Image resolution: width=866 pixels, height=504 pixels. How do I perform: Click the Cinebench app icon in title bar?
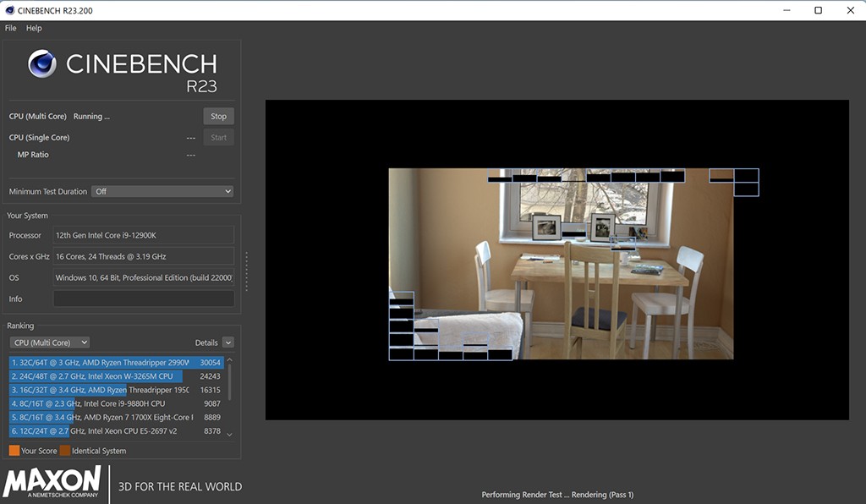pos(9,10)
